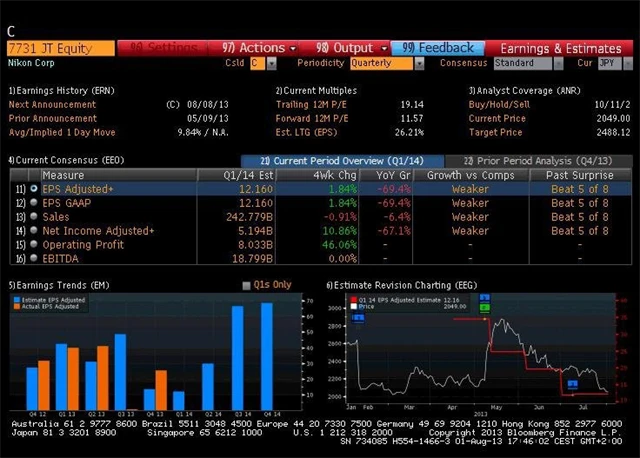Click the orange Actual EPS Adjusted legend square
Screen dimensions: 640x458
(x=17, y=306)
